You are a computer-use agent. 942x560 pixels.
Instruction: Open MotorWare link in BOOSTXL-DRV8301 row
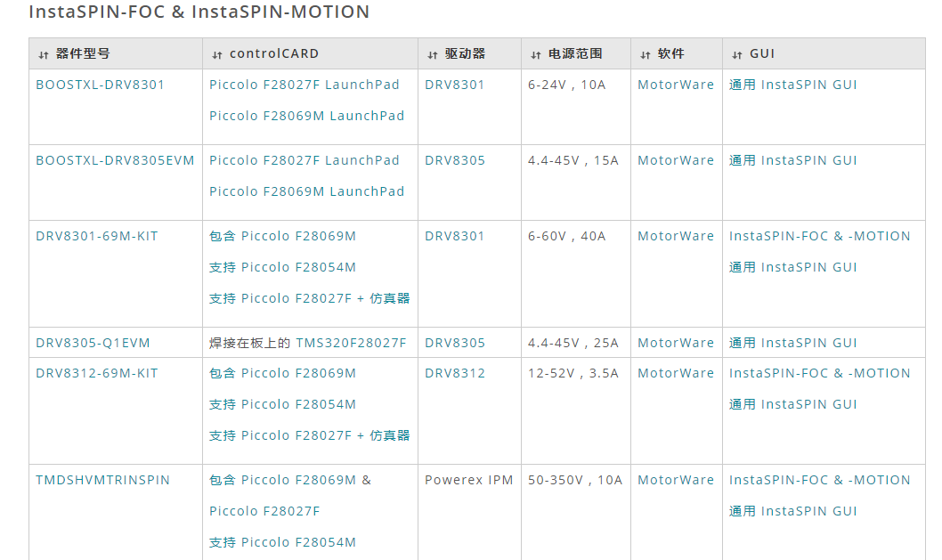point(676,85)
